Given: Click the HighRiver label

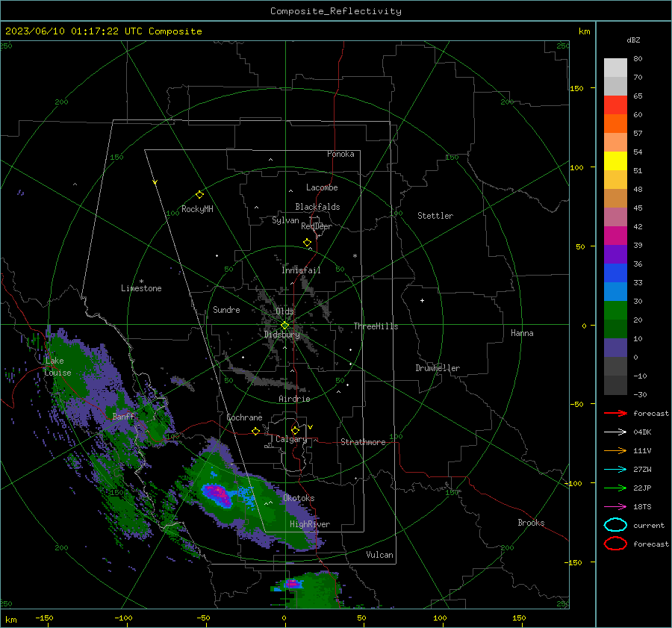Looking at the screenshot, I should point(310,524).
